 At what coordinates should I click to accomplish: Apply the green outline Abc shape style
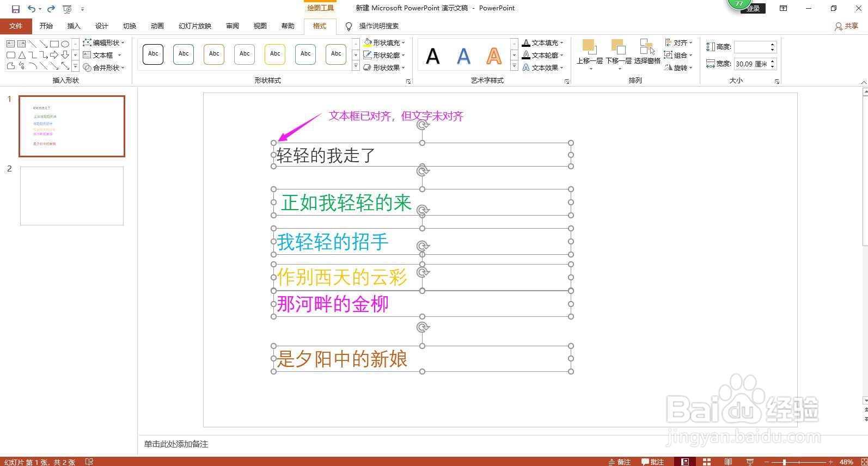coord(336,54)
